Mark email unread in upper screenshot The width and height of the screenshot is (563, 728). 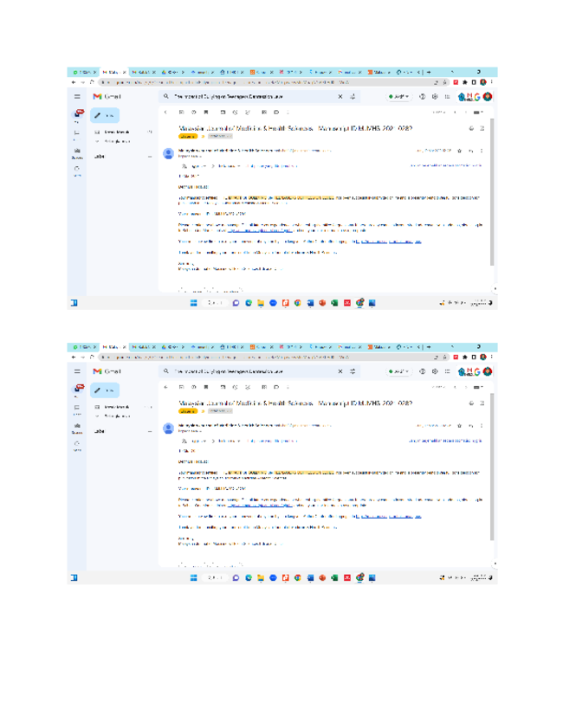223,113
